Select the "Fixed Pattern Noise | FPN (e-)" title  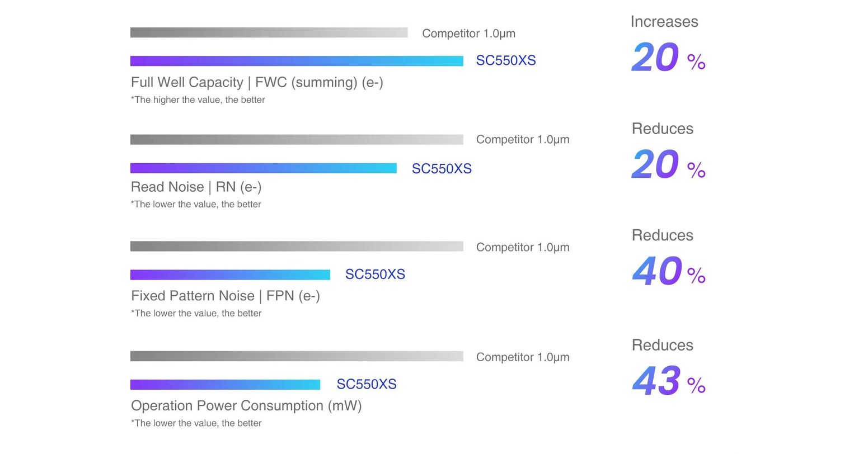(x=225, y=295)
